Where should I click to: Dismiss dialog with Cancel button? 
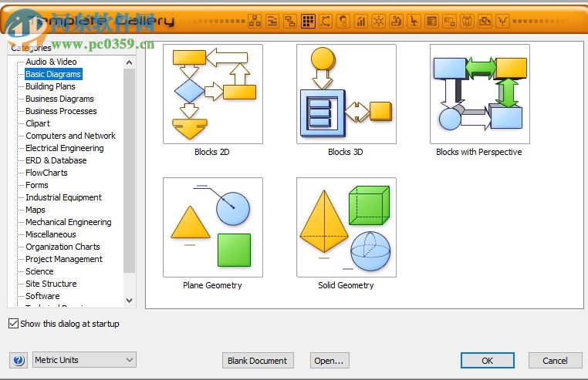click(x=555, y=361)
